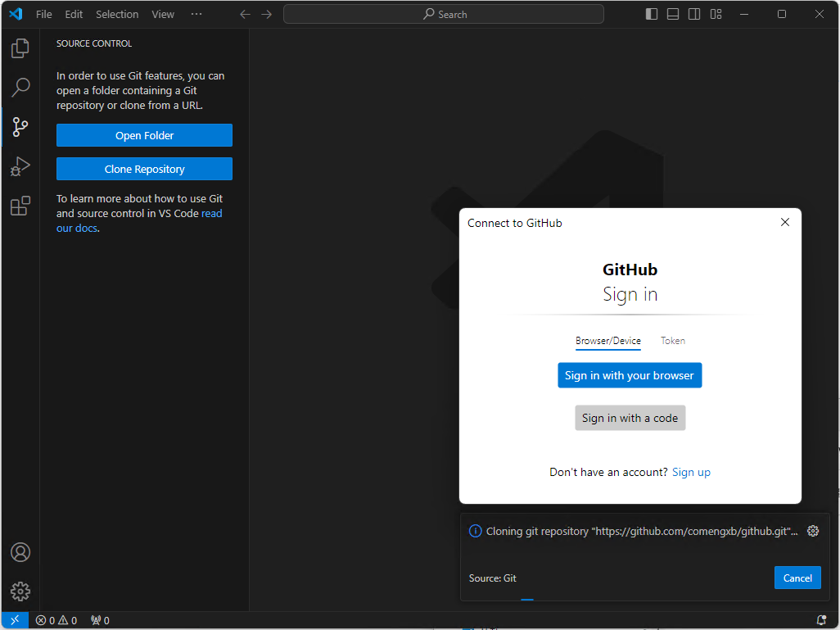The height and width of the screenshot is (630, 840).
Task: Select the Source Control activity bar icon
Action: [x=20, y=127]
